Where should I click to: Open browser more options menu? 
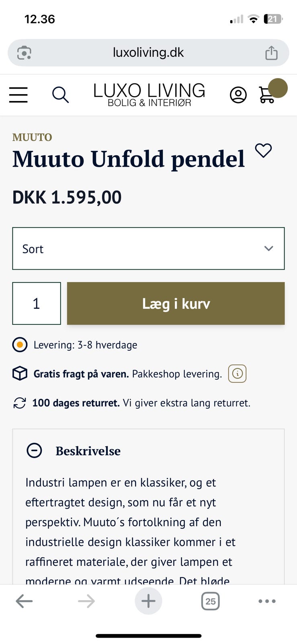pos(267,601)
